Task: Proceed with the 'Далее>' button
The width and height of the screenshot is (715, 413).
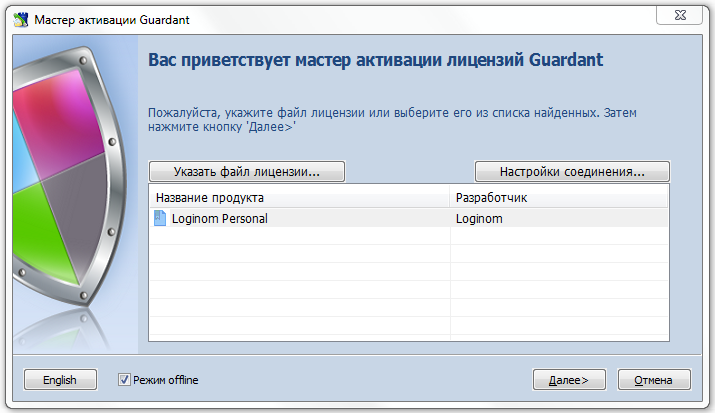Action: point(569,380)
